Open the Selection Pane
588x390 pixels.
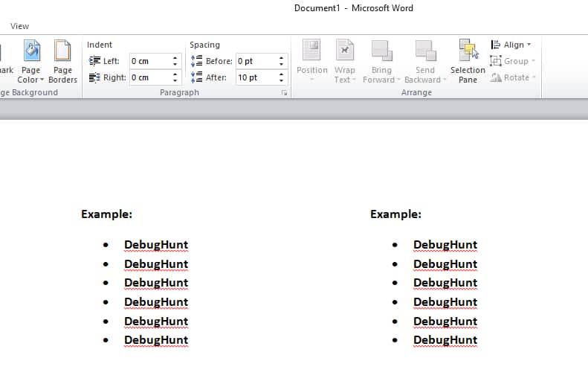click(468, 52)
